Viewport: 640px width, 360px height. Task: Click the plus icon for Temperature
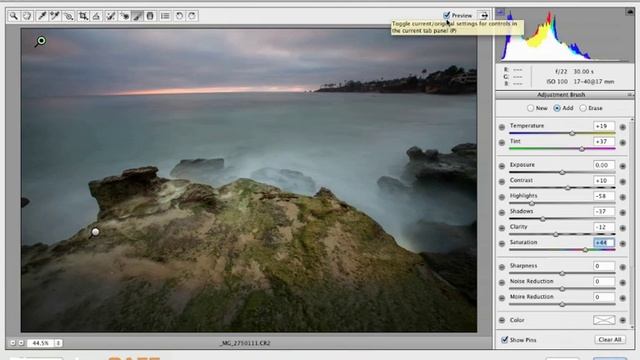pyautogui.click(x=622, y=127)
